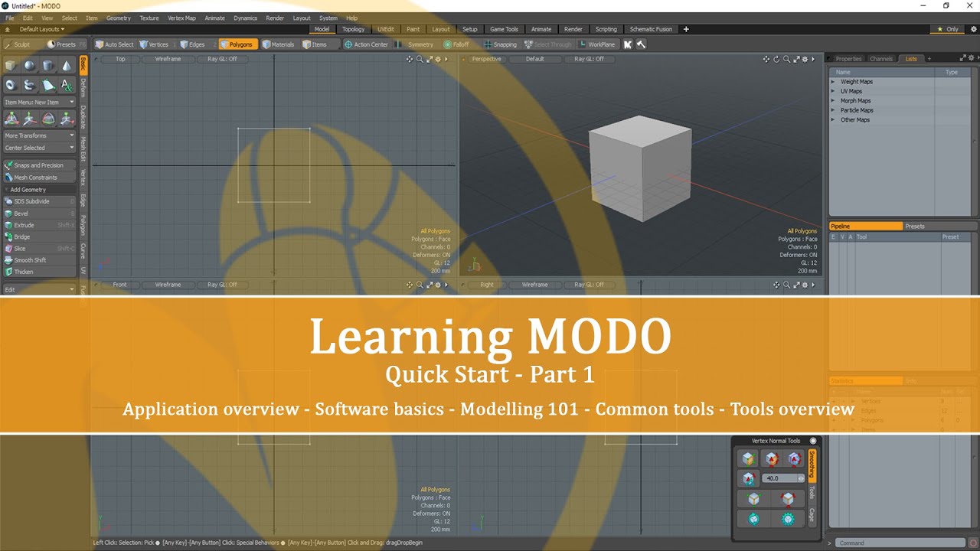This screenshot has height=551, width=980.
Task: Click the Thicken tool button
Action: point(39,272)
